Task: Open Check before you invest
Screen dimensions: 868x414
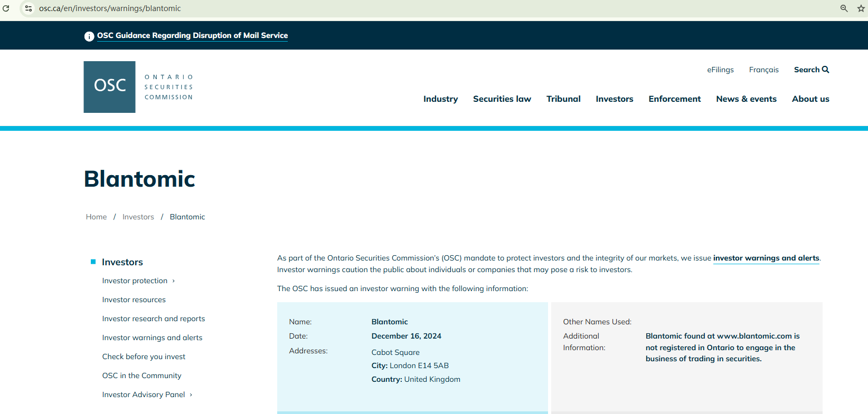Action: [x=144, y=357]
